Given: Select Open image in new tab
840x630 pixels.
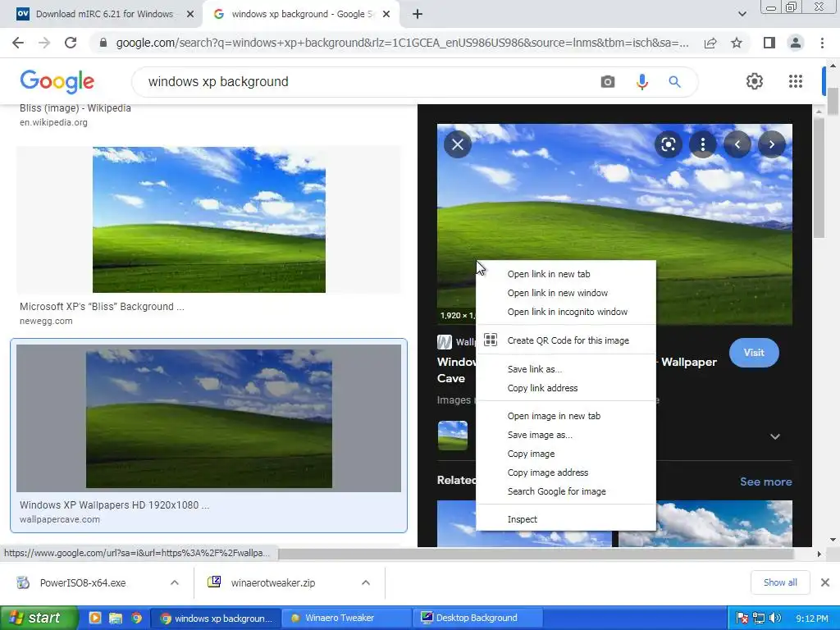Looking at the screenshot, I should (566, 416).
